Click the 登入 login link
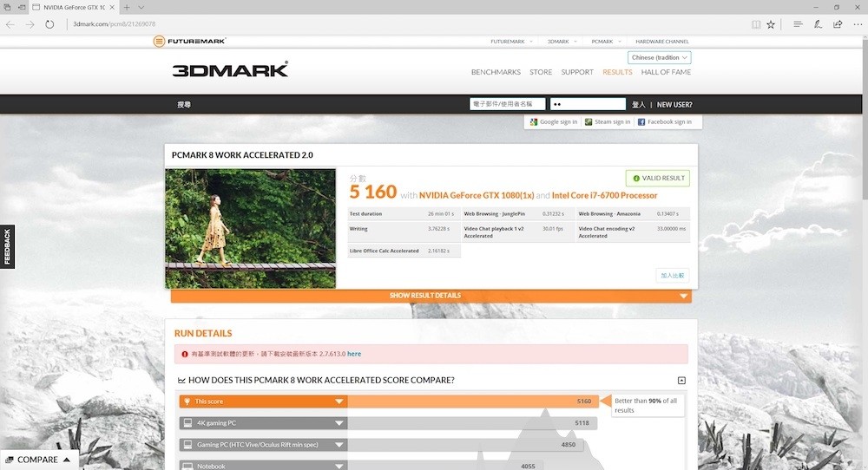Viewport: 868px width, 470px height. tap(639, 105)
